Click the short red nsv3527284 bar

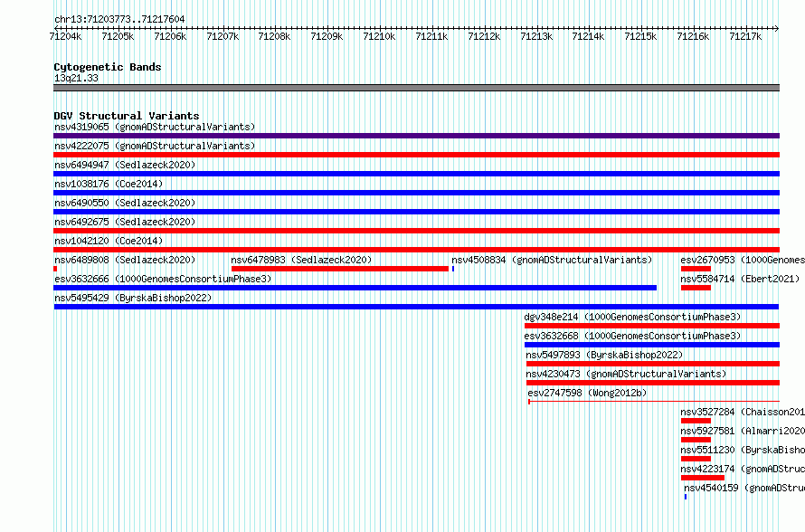tap(696, 421)
